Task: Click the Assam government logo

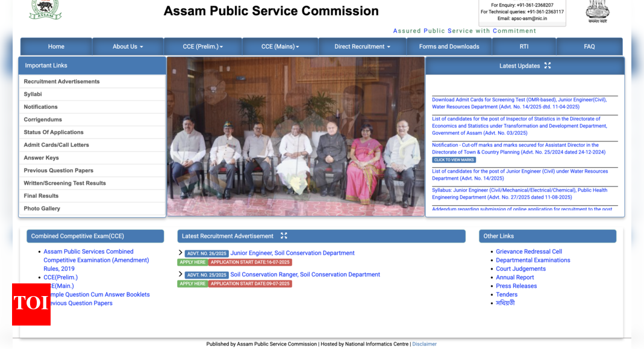Action: [x=45, y=10]
